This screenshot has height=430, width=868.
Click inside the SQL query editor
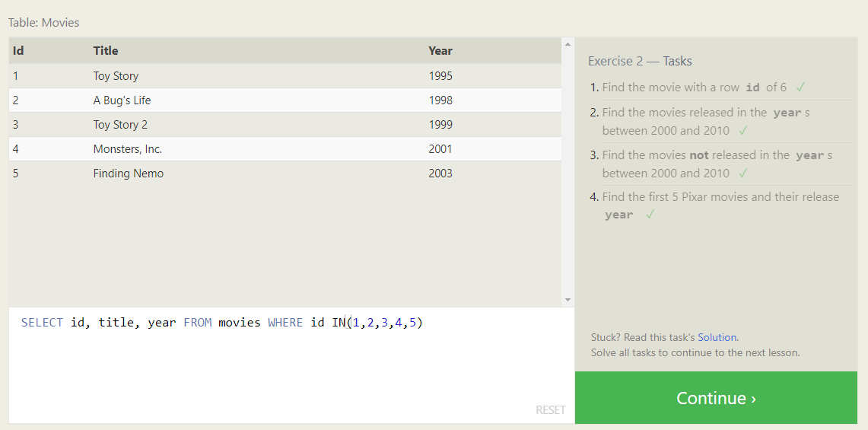pos(291,366)
